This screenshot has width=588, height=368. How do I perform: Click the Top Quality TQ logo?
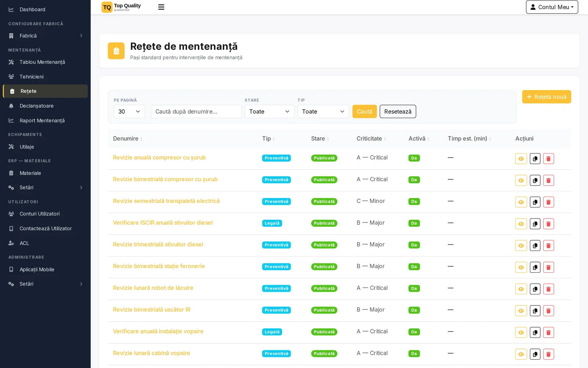coord(121,7)
